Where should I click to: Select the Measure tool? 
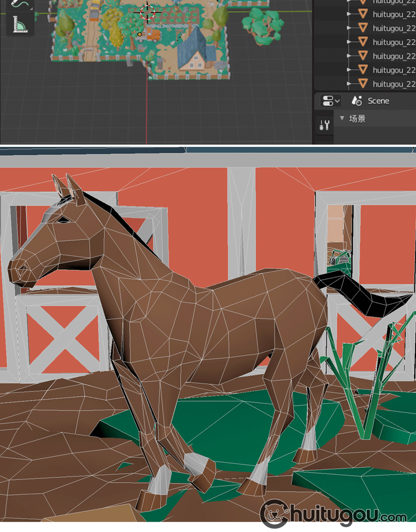pyautogui.click(x=22, y=25)
